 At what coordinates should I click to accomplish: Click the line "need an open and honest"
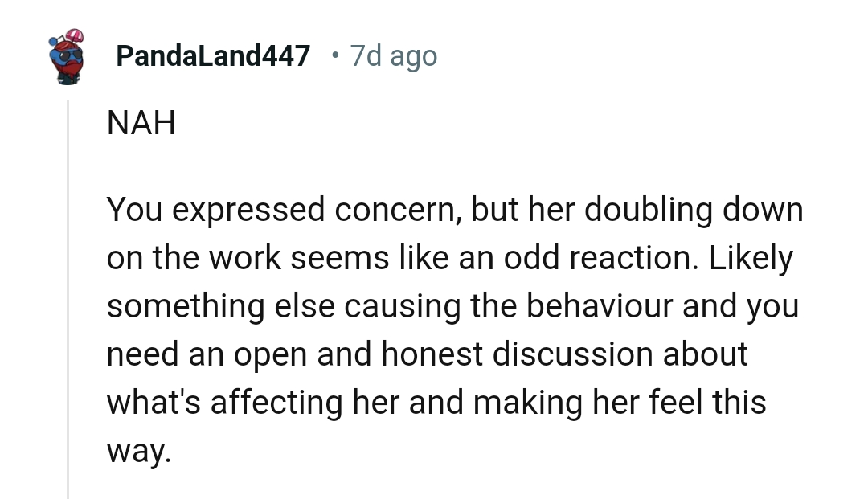click(427, 354)
